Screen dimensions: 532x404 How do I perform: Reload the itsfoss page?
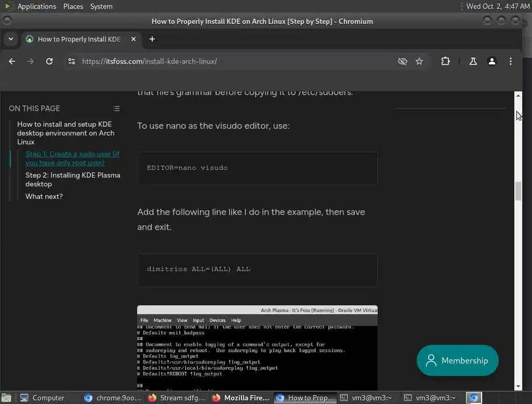[x=49, y=61]
